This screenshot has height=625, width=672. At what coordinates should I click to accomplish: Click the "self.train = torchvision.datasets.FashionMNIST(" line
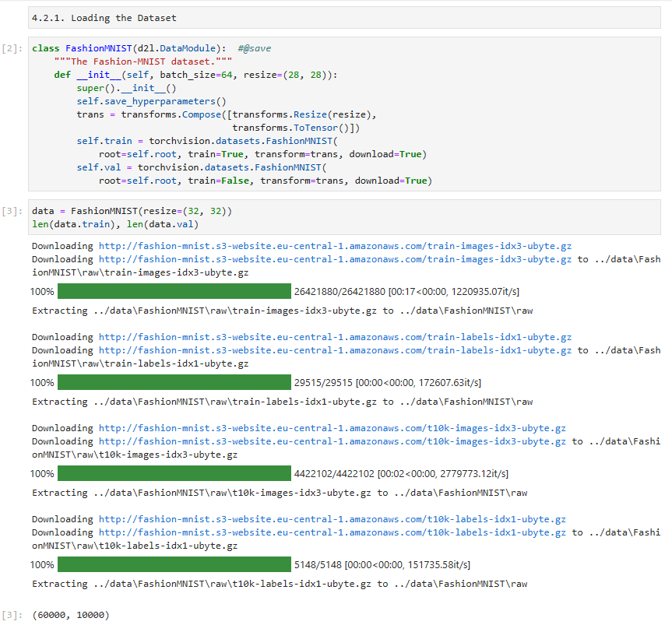pyautogui.click(x=207, y=141)
